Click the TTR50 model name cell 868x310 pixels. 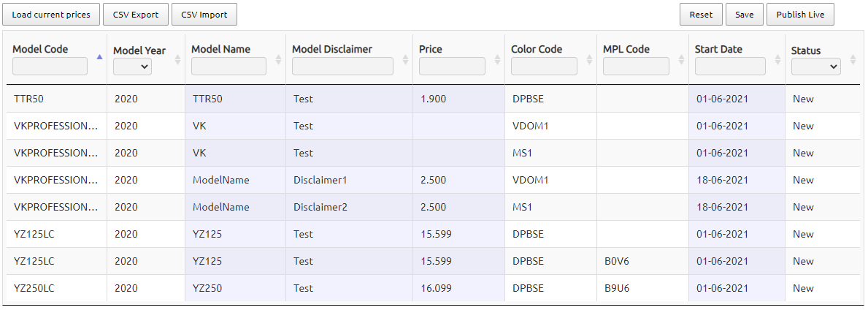pos(236,99)
